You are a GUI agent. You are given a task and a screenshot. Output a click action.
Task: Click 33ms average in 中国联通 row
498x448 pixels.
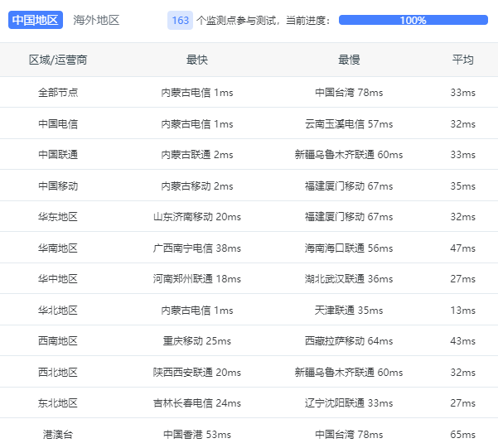[x=462, y=155]
